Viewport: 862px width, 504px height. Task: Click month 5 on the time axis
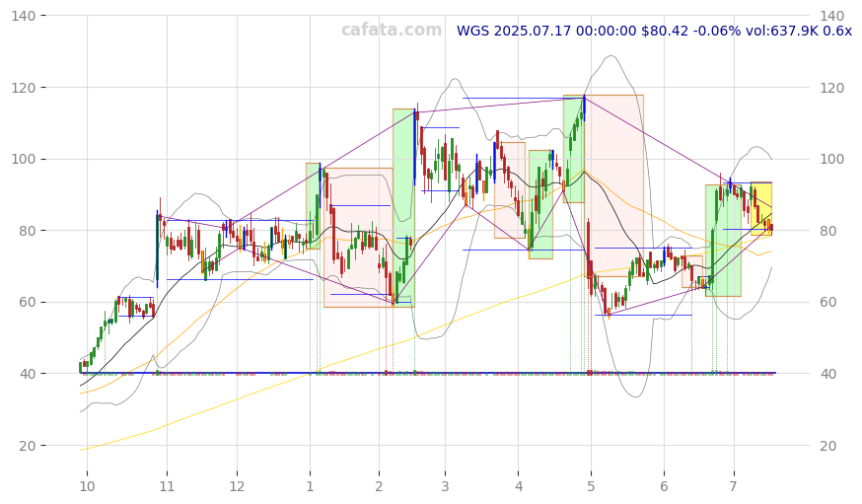pyautogui.click(x=591, y=486)
